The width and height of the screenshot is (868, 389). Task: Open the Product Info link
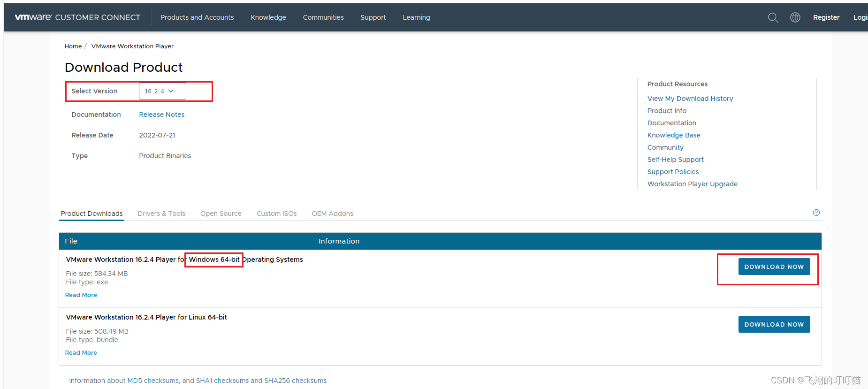[667, 111]
